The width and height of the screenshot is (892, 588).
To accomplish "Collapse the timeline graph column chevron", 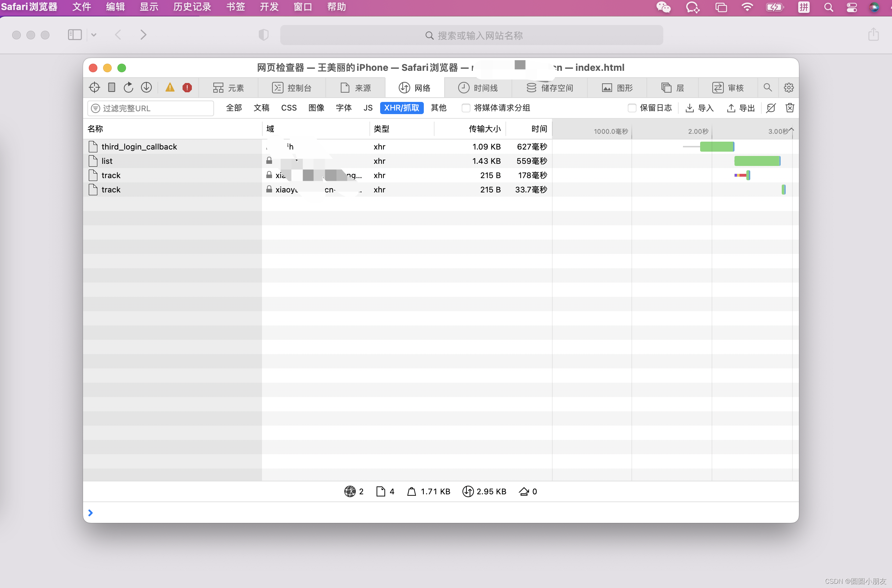I will [791, 129].
